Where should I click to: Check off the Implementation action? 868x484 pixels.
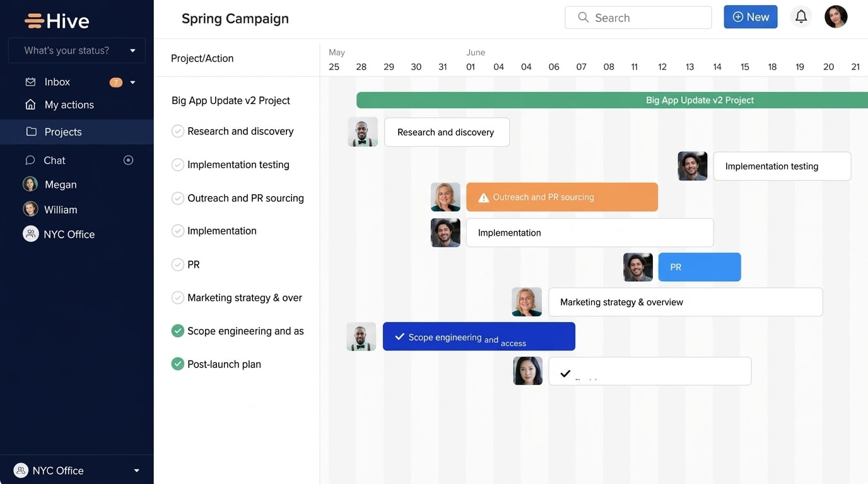click(x=178, y=231)
